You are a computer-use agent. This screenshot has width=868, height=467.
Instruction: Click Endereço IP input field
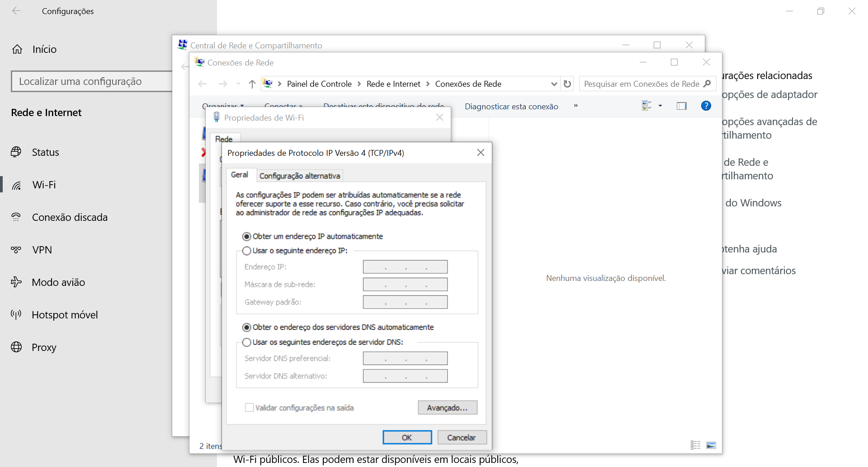click(x=405, y=267)
